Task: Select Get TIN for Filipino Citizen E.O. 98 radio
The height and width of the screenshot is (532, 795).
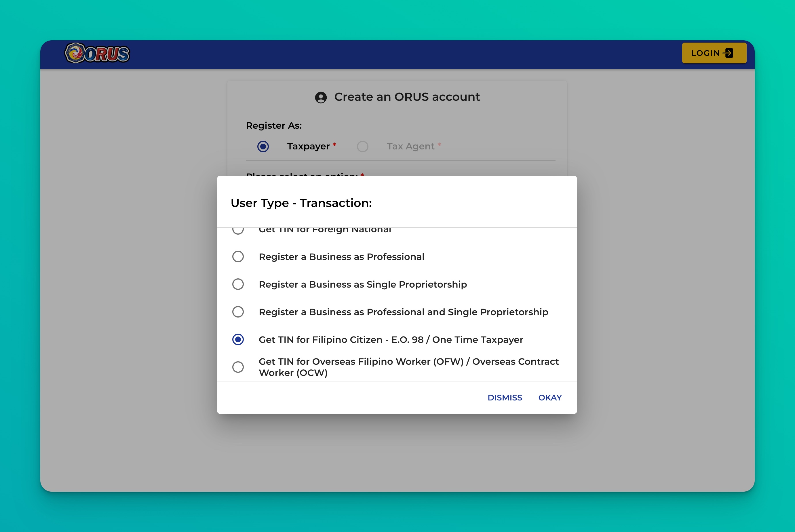Action: [238, 339]
